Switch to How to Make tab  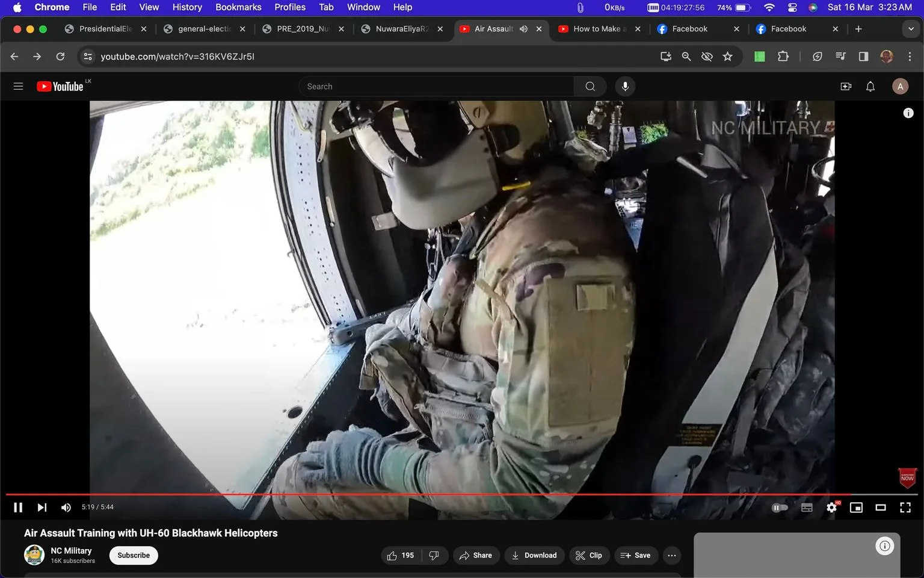(x=599, y=29)
